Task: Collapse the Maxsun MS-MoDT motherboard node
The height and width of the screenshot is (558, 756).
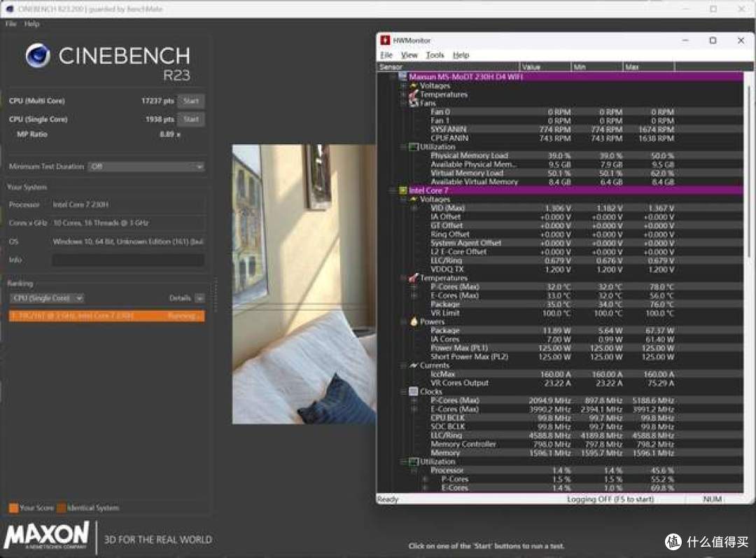Action: click(393, 76)
